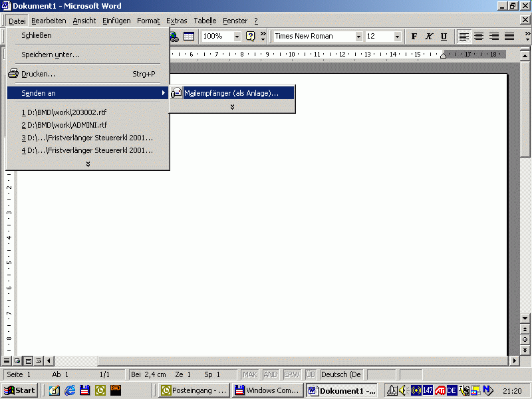Switch to Web Layout view icon
The width and height of the screenshot is (532, 399).
coord(17,360)
